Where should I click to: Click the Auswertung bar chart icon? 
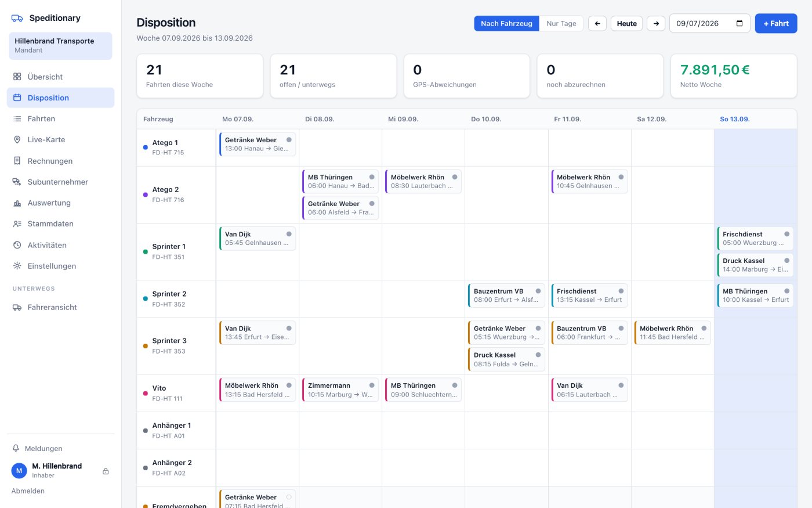17,203
